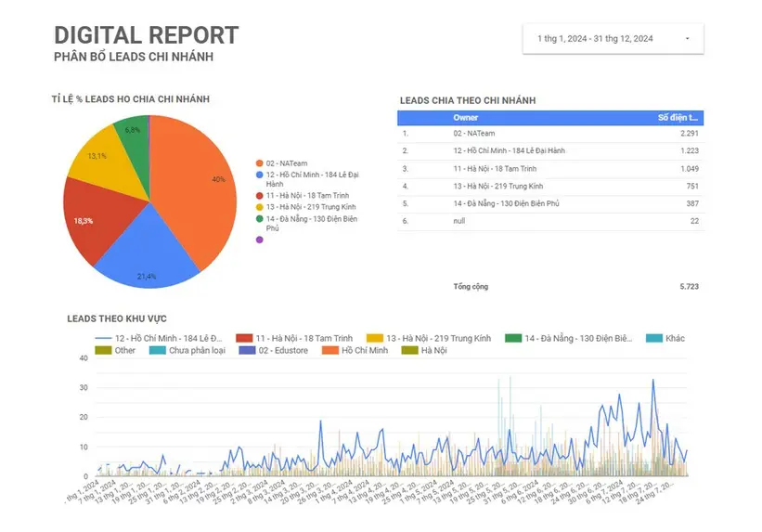This screenshot has height=532, width=762.
Task: Click the yellow 13,1% pie slice
Action: coord(107,162)
